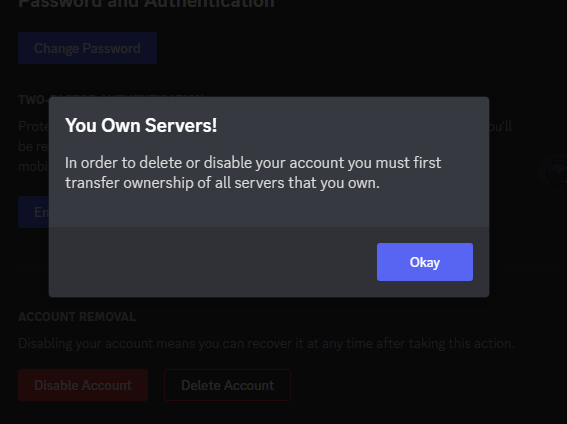Click the "Change Password" label text

tap(87, 48)
